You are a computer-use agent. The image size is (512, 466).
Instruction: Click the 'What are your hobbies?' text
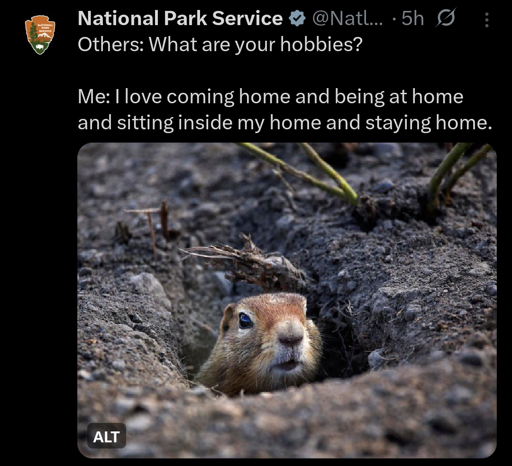coord(255,44)
